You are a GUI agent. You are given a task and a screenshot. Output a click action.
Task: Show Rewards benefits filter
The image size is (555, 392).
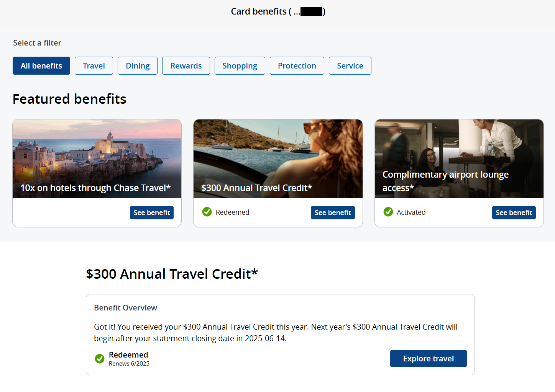click(186, 66)
